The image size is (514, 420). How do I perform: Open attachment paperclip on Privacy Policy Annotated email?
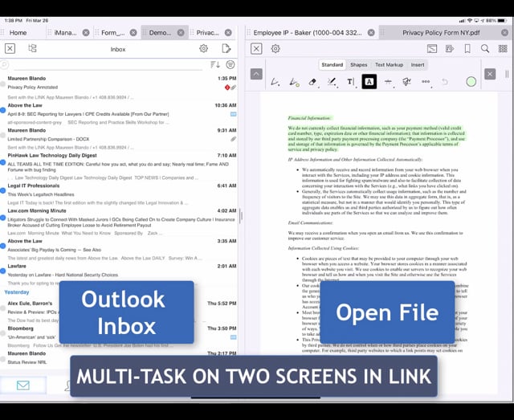coord(233,88)
